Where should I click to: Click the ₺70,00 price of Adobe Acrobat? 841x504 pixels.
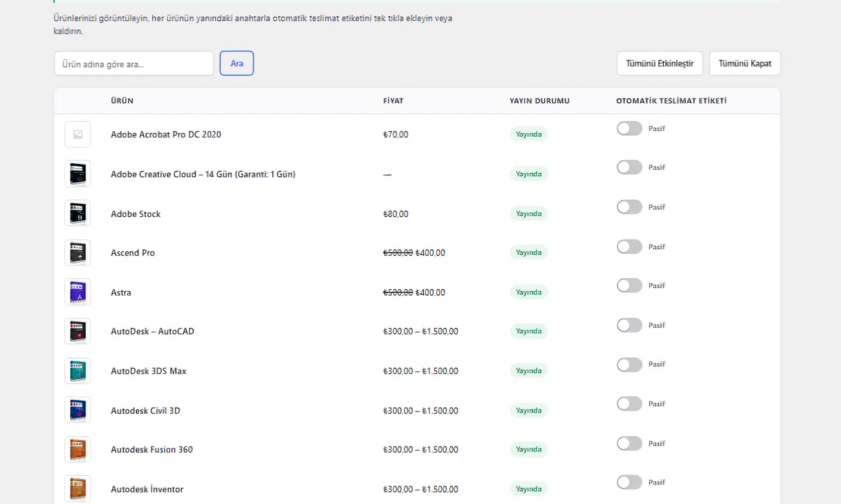coord(396,135)
